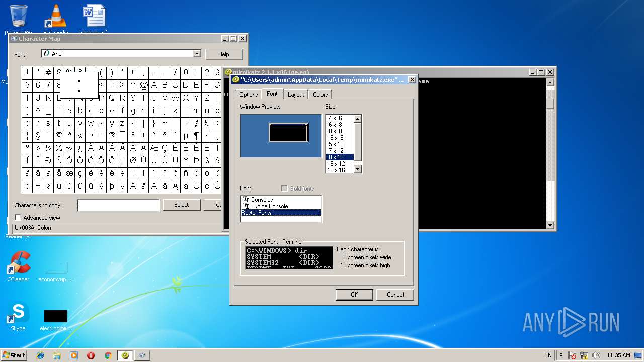Select the ® character in Character Map

click(112, 136)
